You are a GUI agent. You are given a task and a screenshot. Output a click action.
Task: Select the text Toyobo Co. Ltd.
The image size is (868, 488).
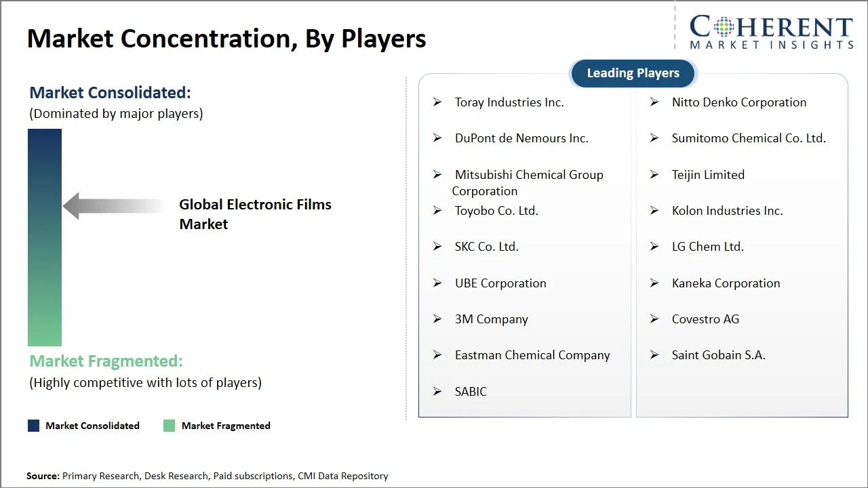(x=496, y=211)
